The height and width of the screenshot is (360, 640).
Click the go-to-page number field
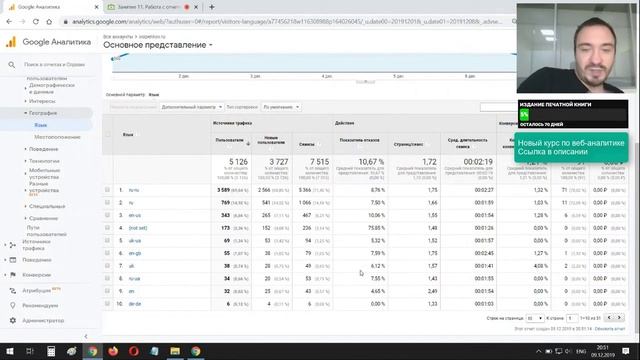tap(572, 318)
